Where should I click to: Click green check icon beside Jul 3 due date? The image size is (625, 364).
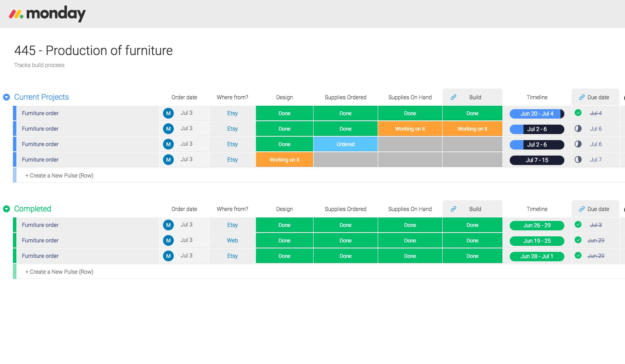(x=578, y=224)
